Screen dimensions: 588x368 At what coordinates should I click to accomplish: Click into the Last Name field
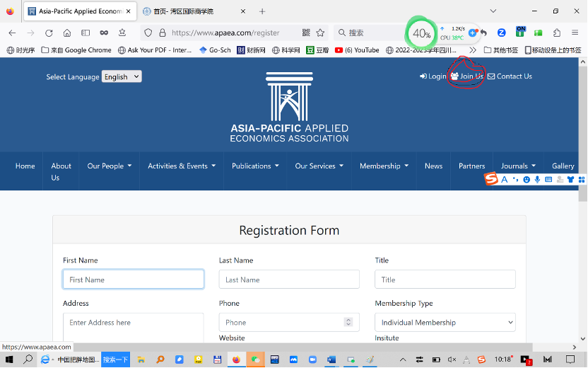[x=289, y=280]
